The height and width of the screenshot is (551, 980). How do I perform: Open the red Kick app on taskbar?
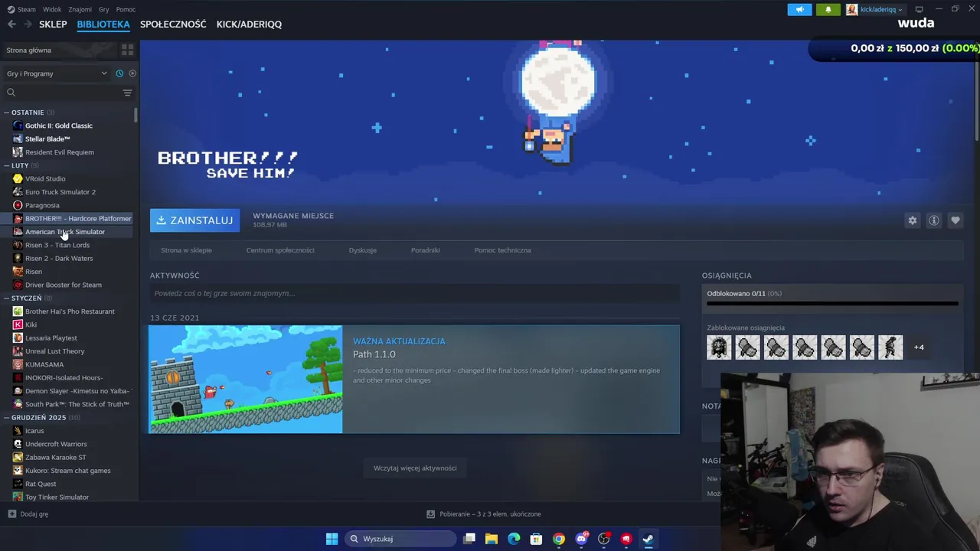pyautogui.click(x=626, y=539)
